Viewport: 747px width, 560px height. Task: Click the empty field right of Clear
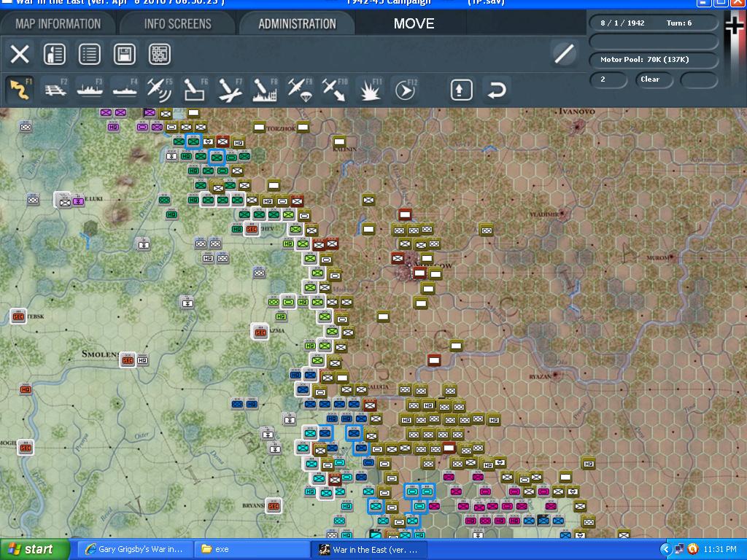pyautogui.click(x=698, y=79)
